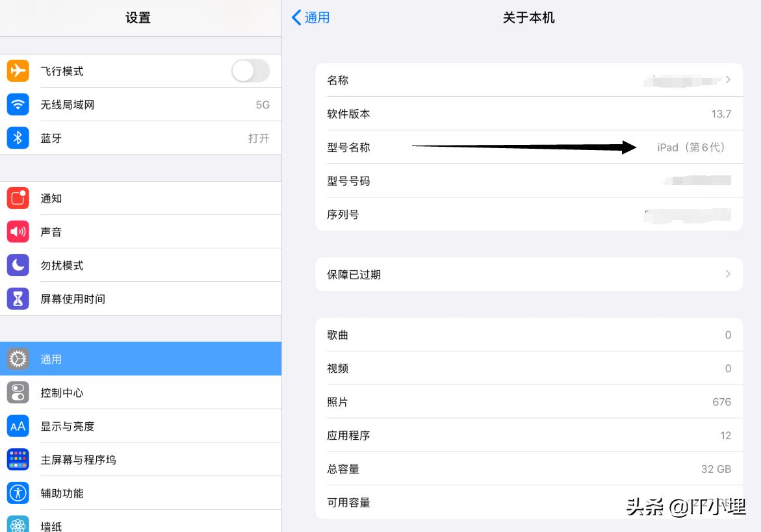Expand the 名称 row chevron
The image size is (761, 532).
(729, 80)
